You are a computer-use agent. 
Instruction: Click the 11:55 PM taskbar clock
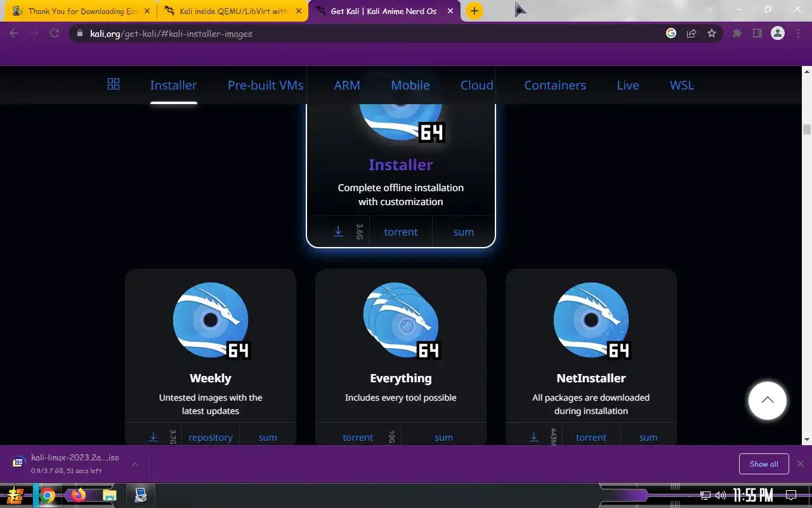pos(753,495)
